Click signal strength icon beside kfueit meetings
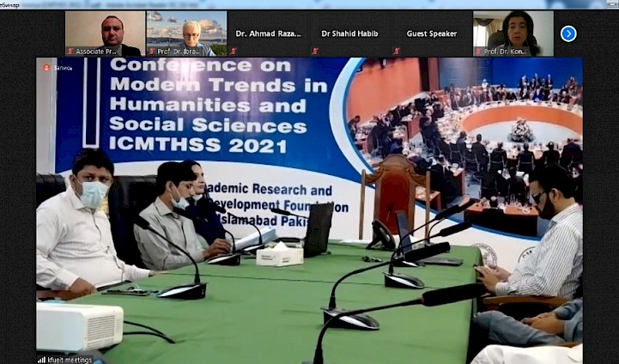This screenshot has width=619, height=364. pyautogui.click(x=41, y=360)
